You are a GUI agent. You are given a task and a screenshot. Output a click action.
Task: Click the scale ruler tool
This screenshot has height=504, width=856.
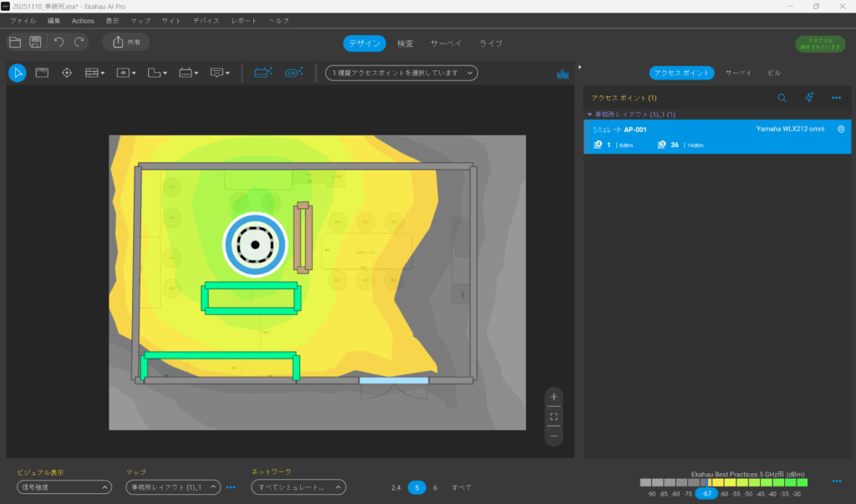point(42,73)
